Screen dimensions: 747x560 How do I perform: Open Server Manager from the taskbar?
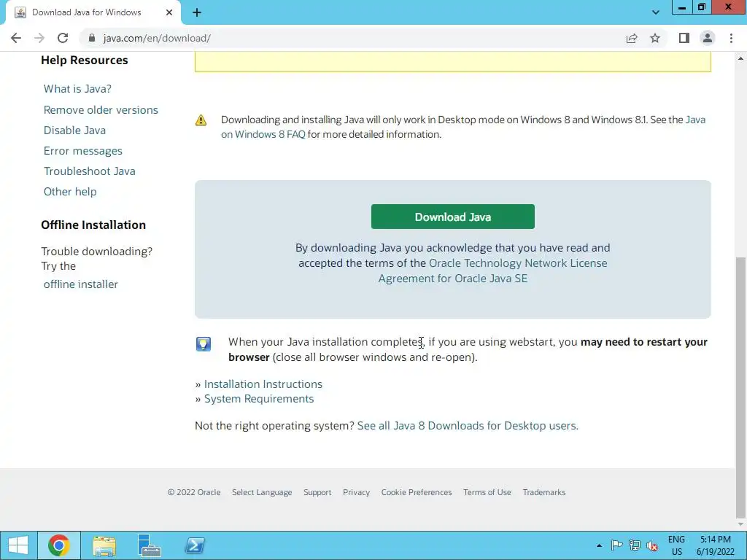[149, 545]
